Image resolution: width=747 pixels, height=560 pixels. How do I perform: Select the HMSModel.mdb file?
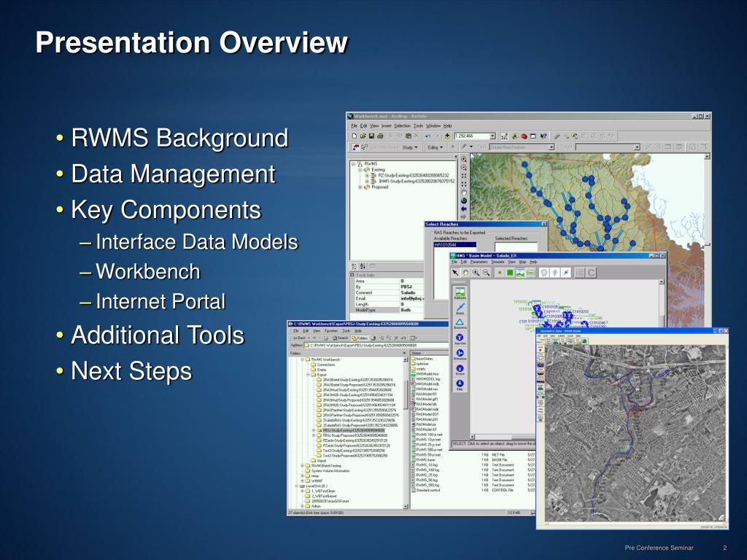[427, 384]
